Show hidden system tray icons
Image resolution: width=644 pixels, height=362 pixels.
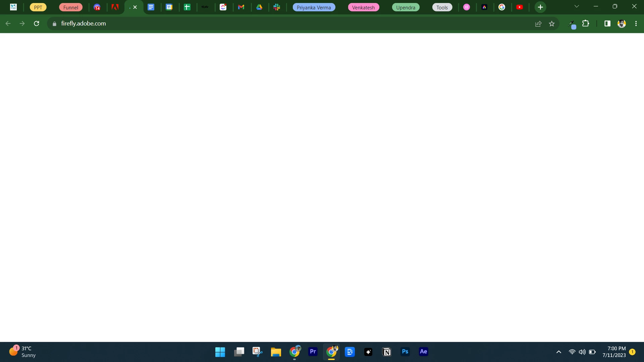(x=559, y=352)
